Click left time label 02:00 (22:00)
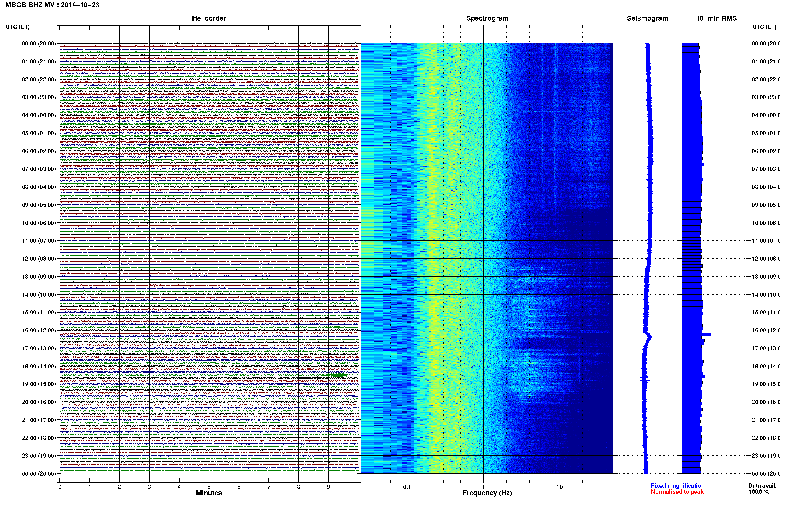812x508 pixels. coord(39,79)
